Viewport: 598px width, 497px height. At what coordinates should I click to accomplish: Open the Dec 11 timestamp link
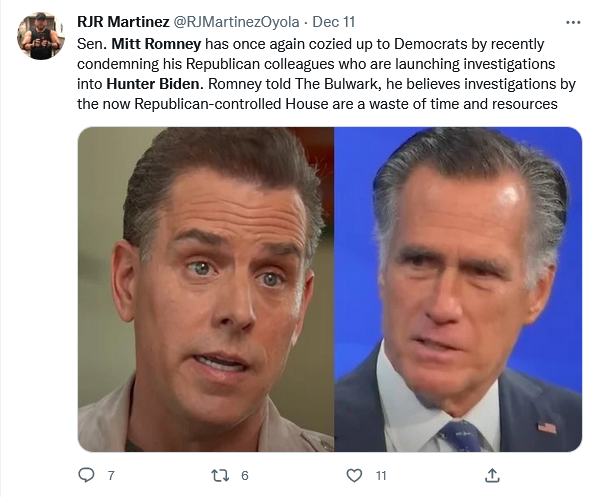tap(334, 22)
